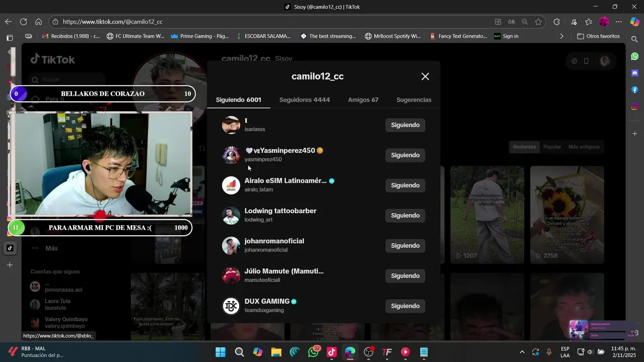This screenshot has width=644, height=362.
Task: Open the video thumbnail with 1207 views
Action: pyautogui.click(x=487, y=215)
